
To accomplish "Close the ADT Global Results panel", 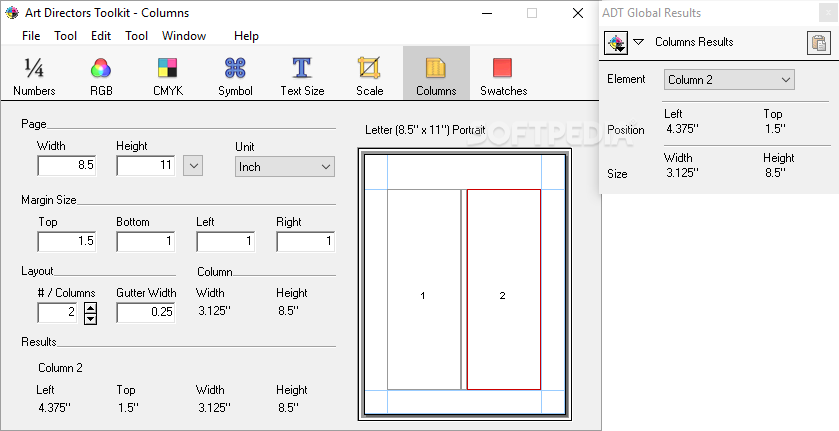I will 828,13.
